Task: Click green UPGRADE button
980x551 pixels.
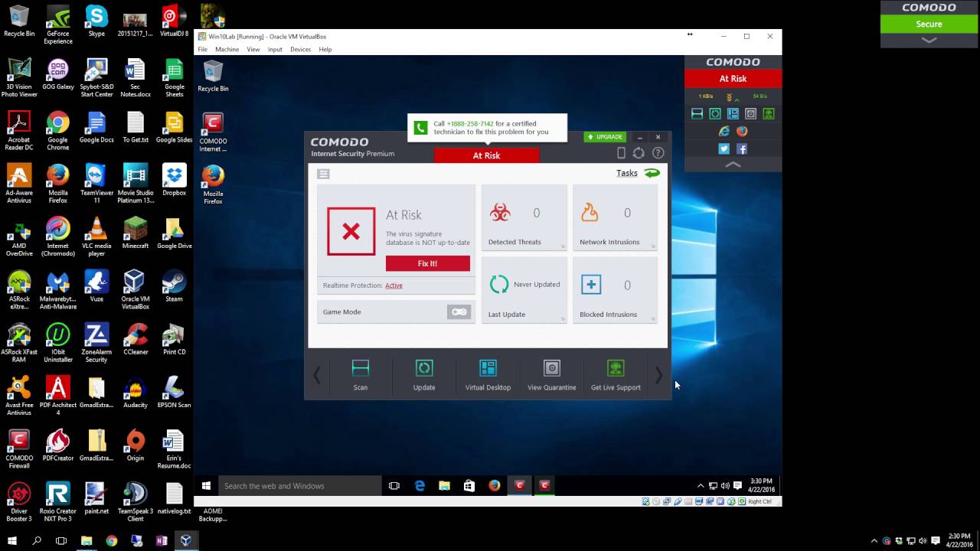Action: coord(605,137)
